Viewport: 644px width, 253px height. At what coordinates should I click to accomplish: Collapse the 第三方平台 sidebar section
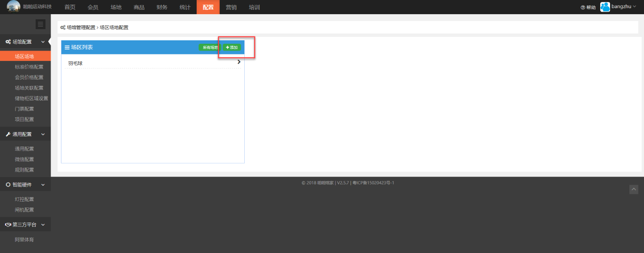tap(25, 225)
